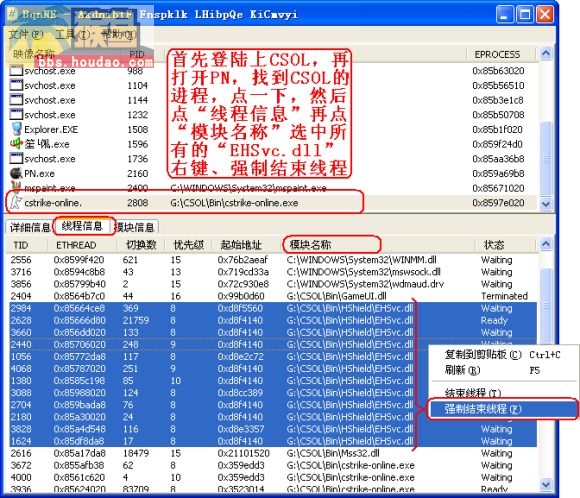The width and height of the screenshot is (580, 498).
Task: Select thread row TID 2404 GameUI.dll
Action: click(x=272, y=296)
